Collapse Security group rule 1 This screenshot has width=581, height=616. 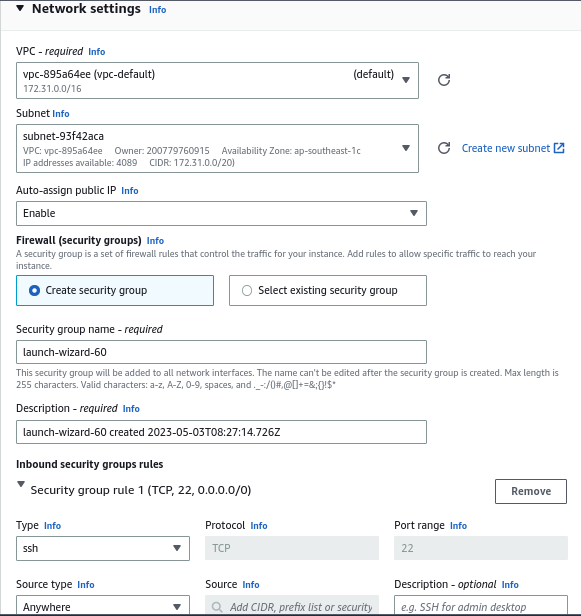tap(21, 484)
